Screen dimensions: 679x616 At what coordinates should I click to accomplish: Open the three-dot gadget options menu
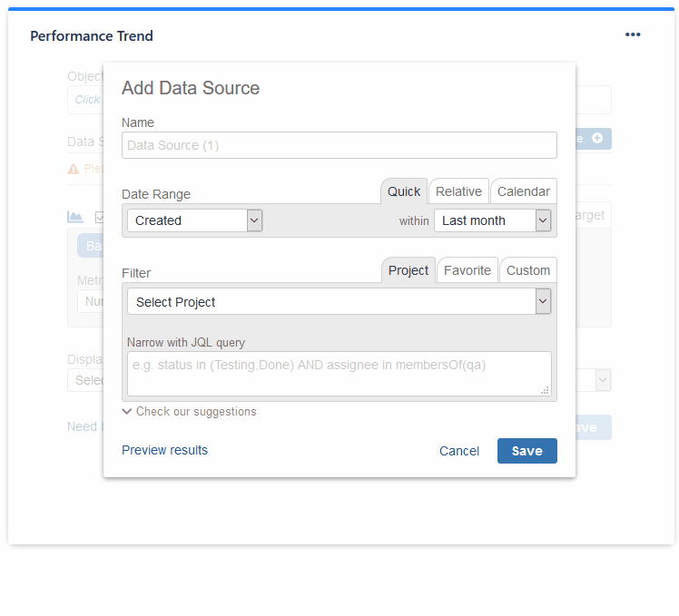(x=633, y=35)
